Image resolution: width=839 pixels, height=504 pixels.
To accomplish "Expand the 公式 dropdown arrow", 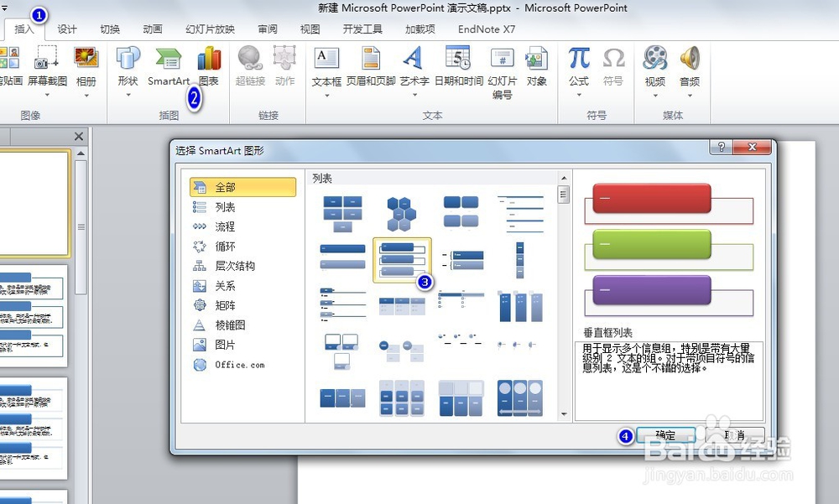I will [x=579, y=96].
